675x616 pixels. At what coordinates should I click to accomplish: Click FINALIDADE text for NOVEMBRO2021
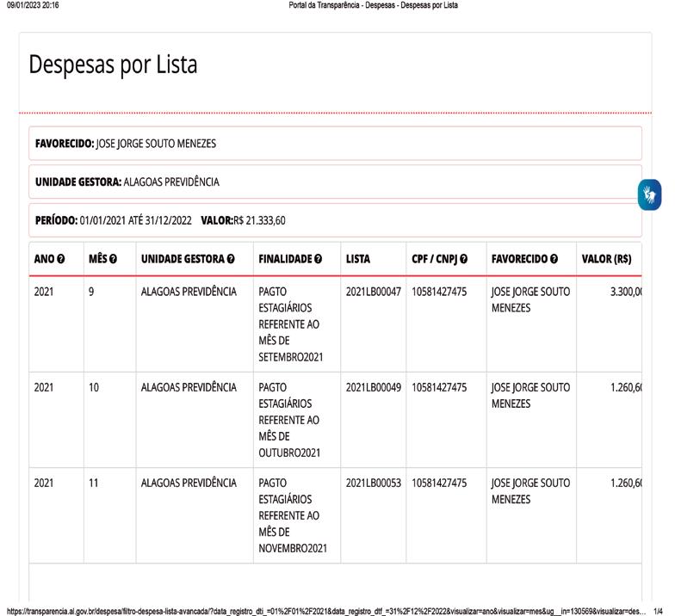(293, 515)
